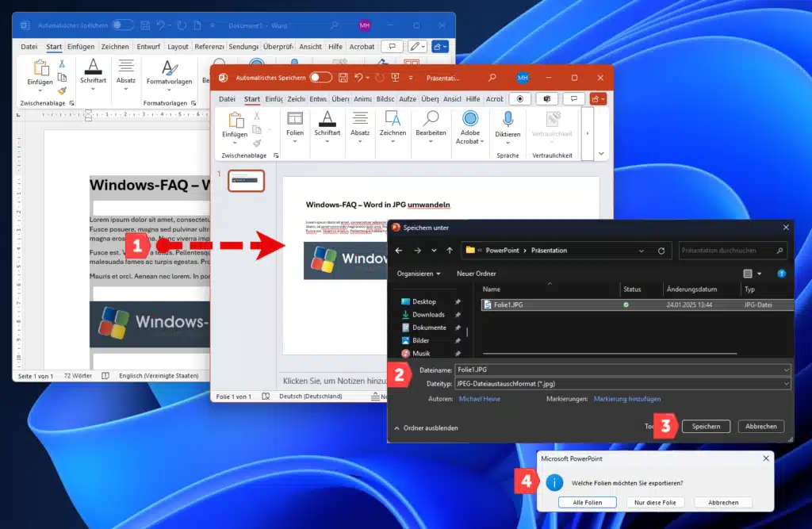Screen dimensions: 812x529
Task: Click language Englisch (Vereinigte Staaten) in Word status bar
Action: pyautogui.click(x=159, y=376)
